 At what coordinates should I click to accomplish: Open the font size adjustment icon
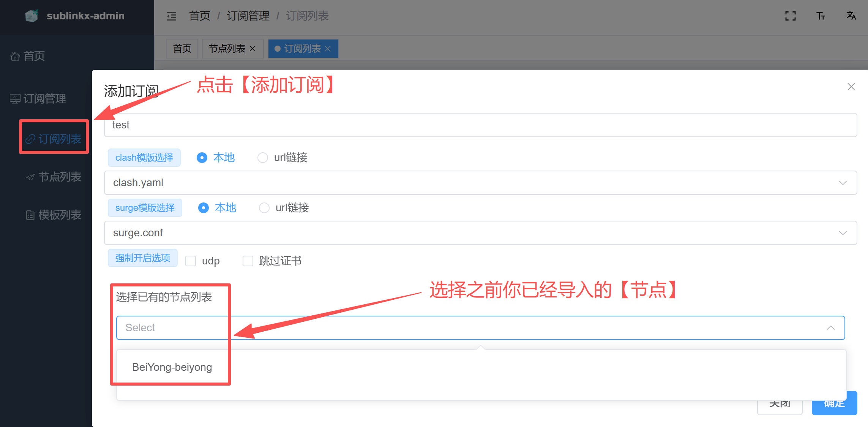click(821, 16)
